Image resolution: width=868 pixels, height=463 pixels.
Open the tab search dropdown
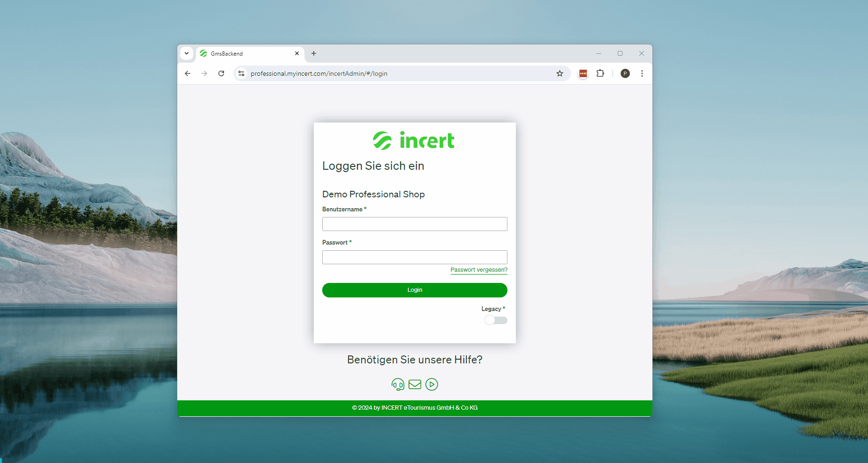[187, 53]
